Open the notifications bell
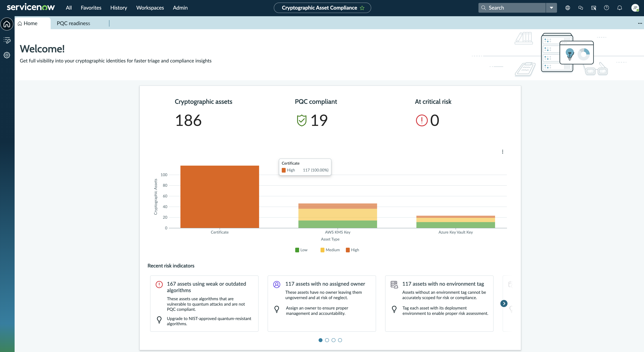The image size is (644, 352). [619, 8]
